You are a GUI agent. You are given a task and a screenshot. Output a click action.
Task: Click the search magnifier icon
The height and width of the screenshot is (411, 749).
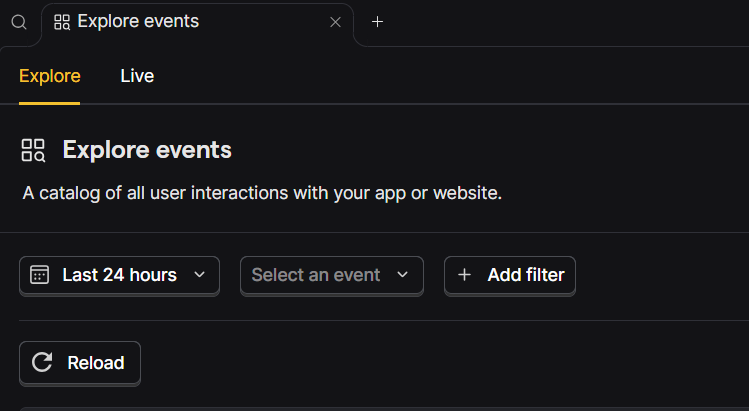(19, 22)
